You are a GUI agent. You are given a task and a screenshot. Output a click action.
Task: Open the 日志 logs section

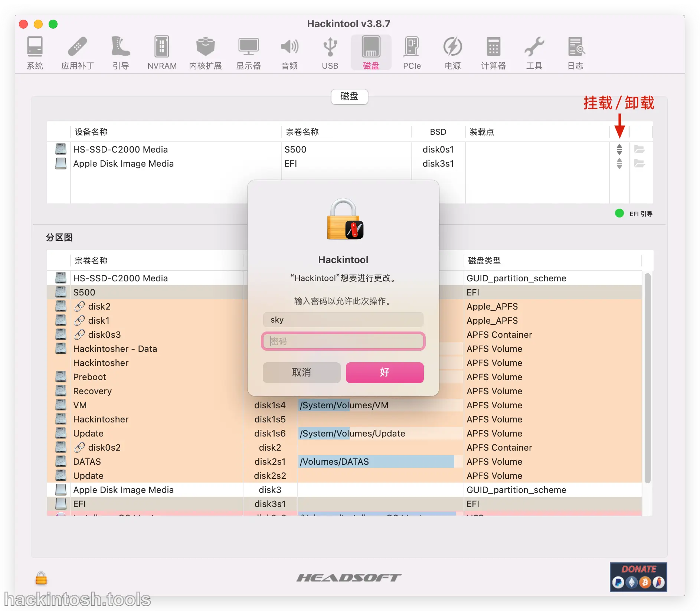tap(575, 53)
